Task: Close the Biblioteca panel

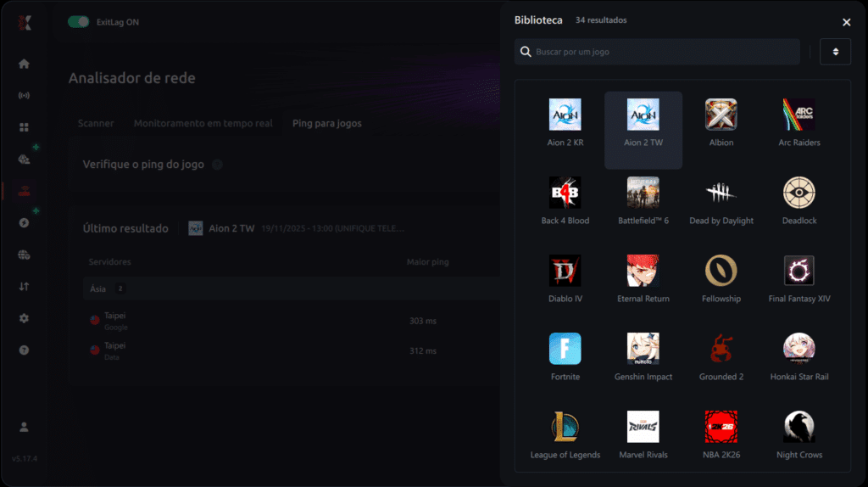Action: click(x=847, y=22)
